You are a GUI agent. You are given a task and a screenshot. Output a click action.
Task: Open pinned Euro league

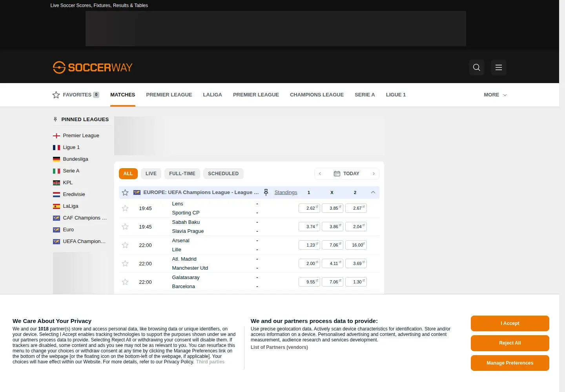point(64,230)
